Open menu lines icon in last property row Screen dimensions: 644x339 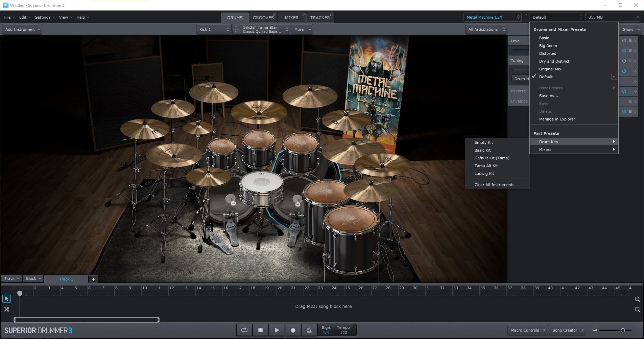(x=630, y=112)
